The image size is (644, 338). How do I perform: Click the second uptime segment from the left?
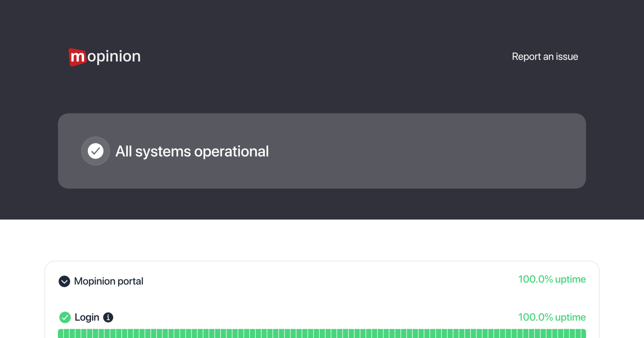point(66,334)
